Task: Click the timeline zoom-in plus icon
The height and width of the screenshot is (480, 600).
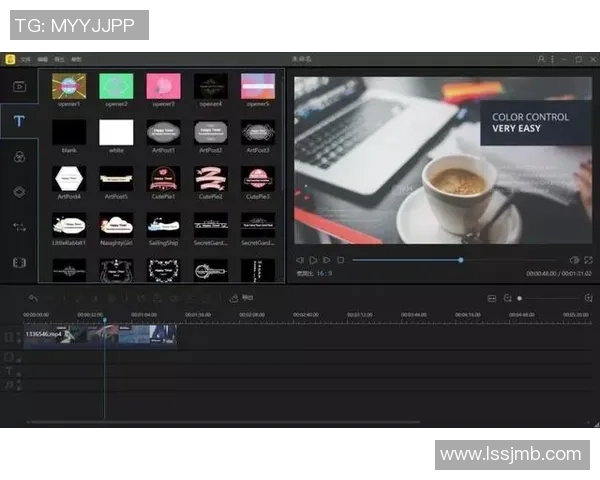Action: point(588,298)
